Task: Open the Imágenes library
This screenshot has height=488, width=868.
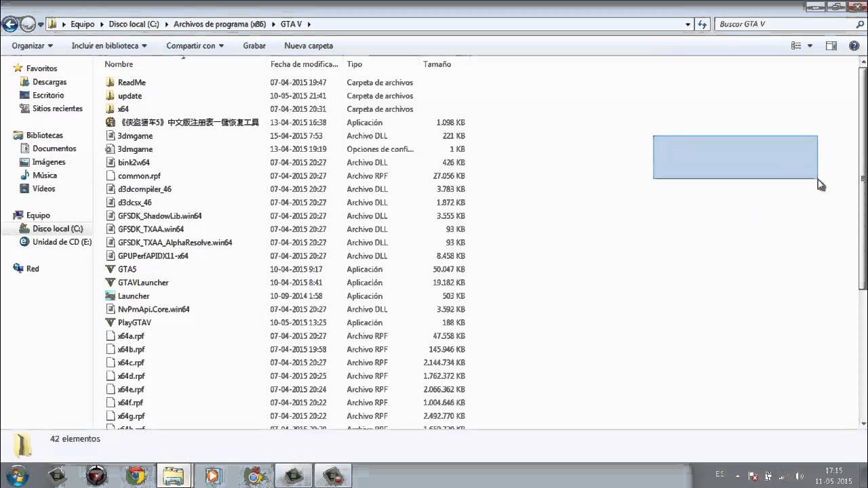Action: [x=49, y=162]
